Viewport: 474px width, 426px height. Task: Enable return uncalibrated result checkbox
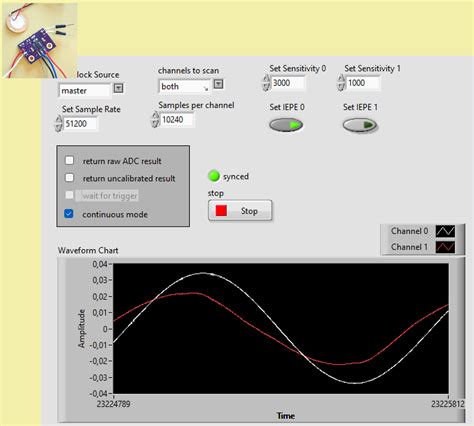click(69, 177)
